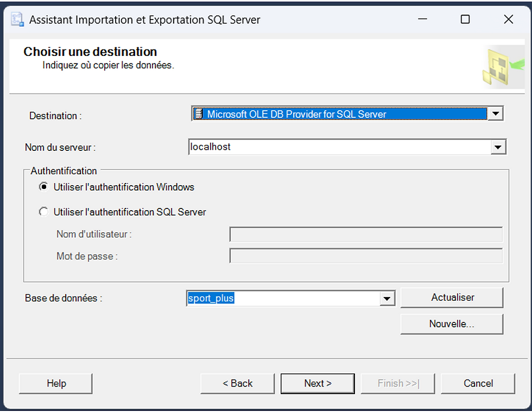Click the sport_plus database text field
Screen dimensions: 532x412
click(283, 299)
